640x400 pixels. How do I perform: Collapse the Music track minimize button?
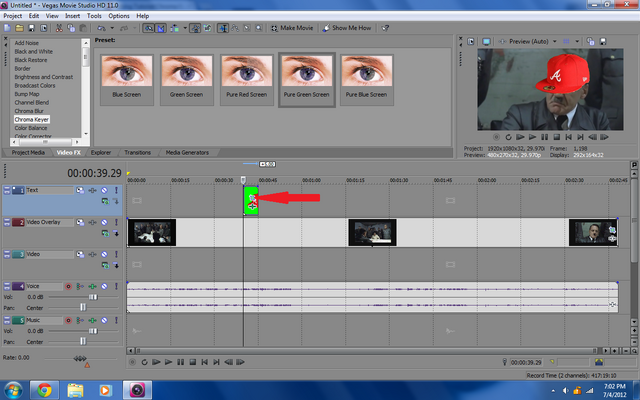click(7, 320)
